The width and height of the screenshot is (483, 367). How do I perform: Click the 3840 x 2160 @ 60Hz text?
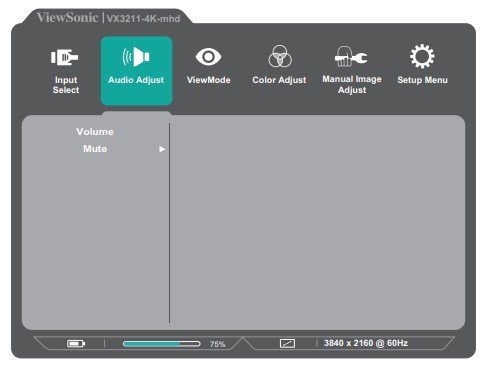[x=366, y=343]
